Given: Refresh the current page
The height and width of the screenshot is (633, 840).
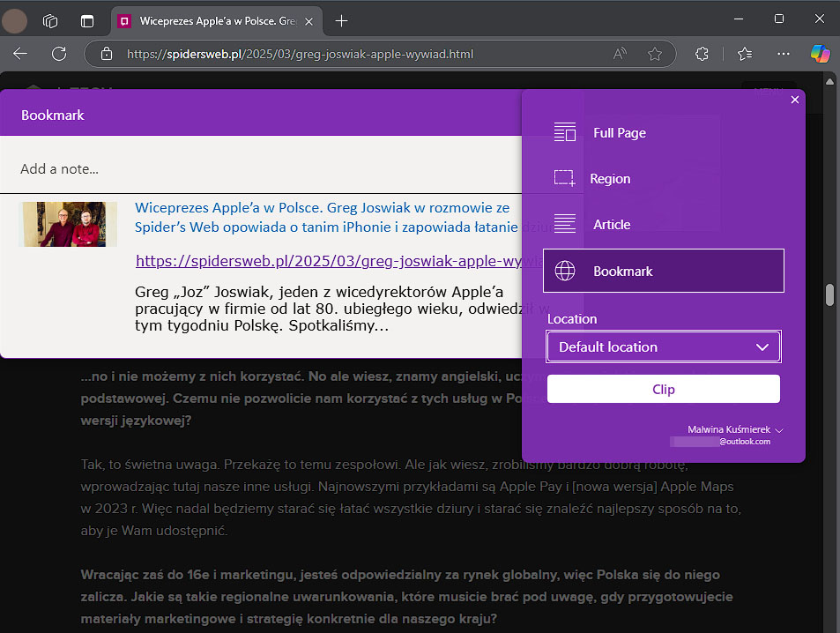Looking at the screenshot, I should (x=59, y=54).
